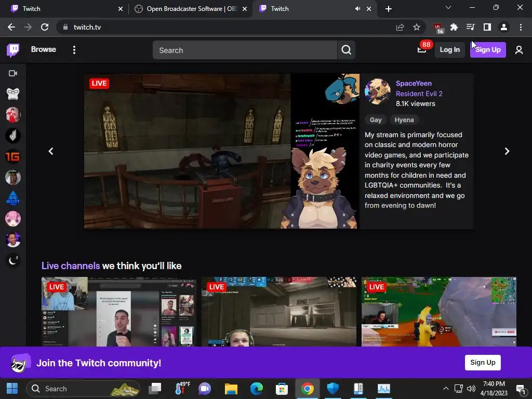Open the Resident Evil 2 category link

(419, 94)
